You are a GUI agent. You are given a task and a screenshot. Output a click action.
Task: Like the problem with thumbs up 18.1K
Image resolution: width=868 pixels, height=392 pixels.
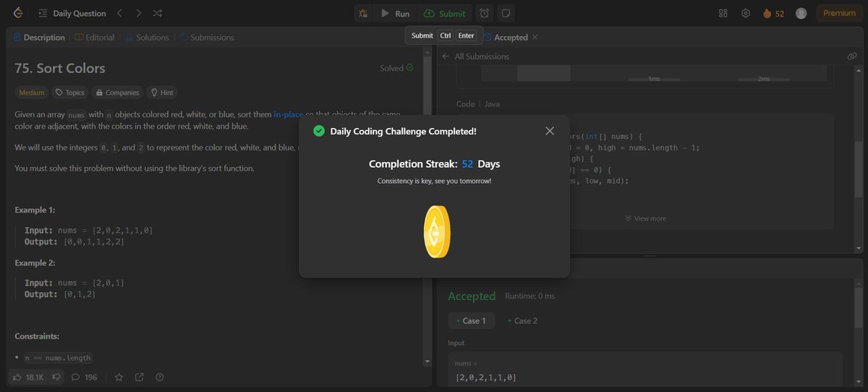pyautogui.click(x=30, y=378)
